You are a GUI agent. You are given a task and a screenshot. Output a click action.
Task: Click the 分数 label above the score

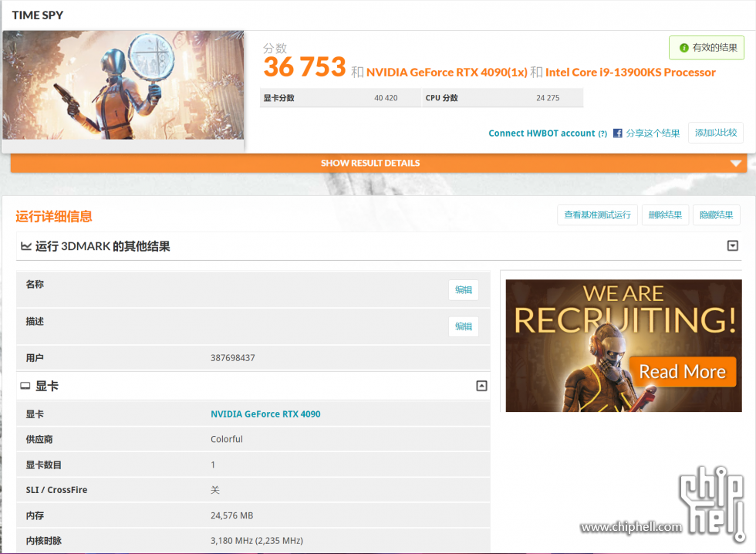pyautogui.click(x=275, y=48)
